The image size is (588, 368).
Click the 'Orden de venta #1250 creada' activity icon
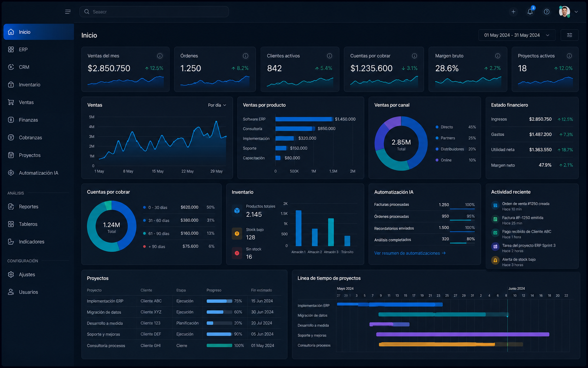[x=495, y=206]
